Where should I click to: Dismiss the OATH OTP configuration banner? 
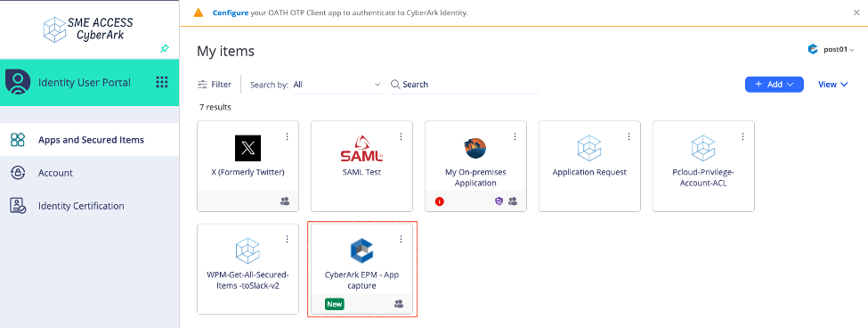(856, 12)
